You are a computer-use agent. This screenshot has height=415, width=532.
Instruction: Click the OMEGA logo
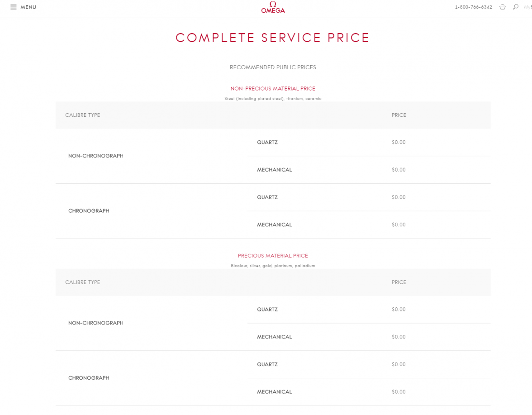pos(273,7)
